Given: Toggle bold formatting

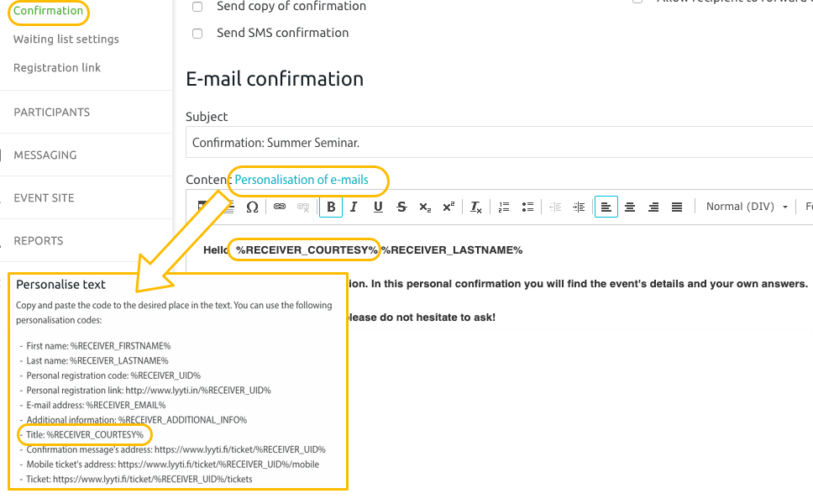Looking at the screenshot, I should 331,207.
